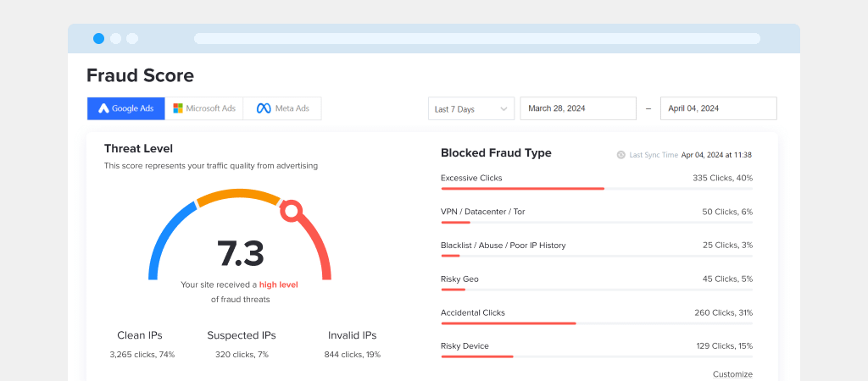Click the Invalid IPs statistic
Screen dimensions: 868x381
tap(352, 335)
